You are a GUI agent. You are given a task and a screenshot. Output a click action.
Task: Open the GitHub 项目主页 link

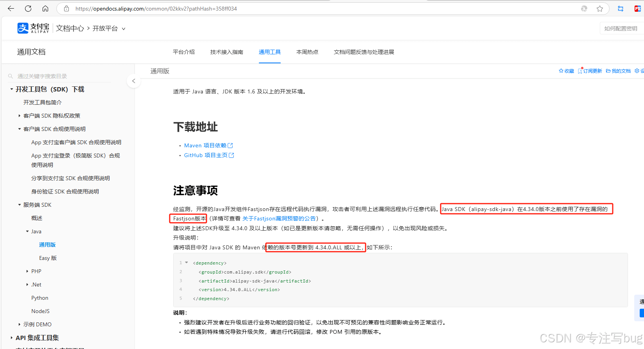tap(209, 155)
